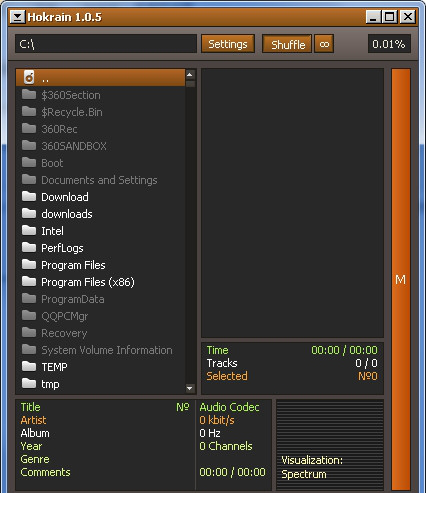Screen dimensions: 426x512
Task: Select the TEMP folder name
Action: coord(54,367)
